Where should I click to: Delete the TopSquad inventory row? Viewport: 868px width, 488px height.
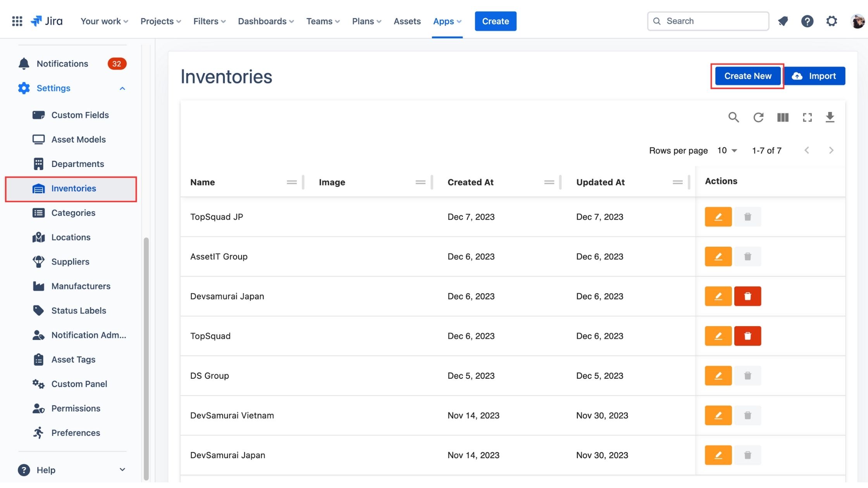point(747,336)
